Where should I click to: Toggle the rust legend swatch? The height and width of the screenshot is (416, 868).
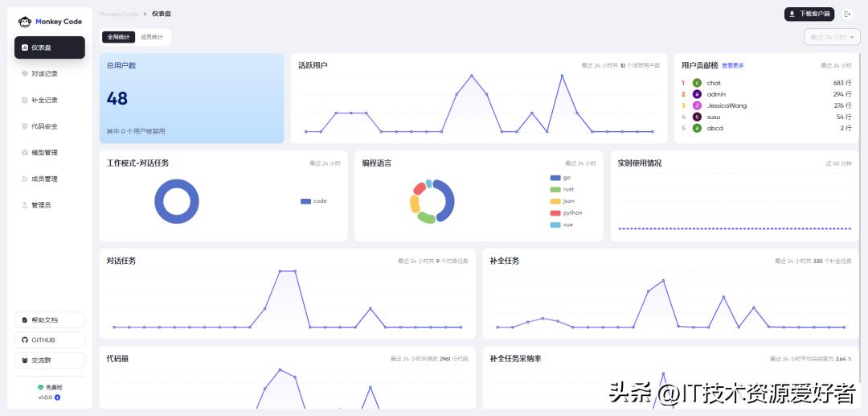[x=555, y=189]
